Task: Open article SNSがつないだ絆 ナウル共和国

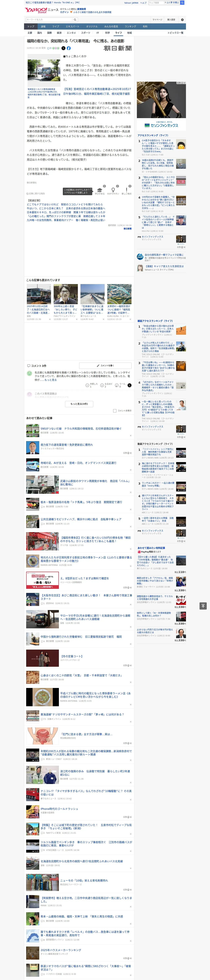Action: pos(81,428)
